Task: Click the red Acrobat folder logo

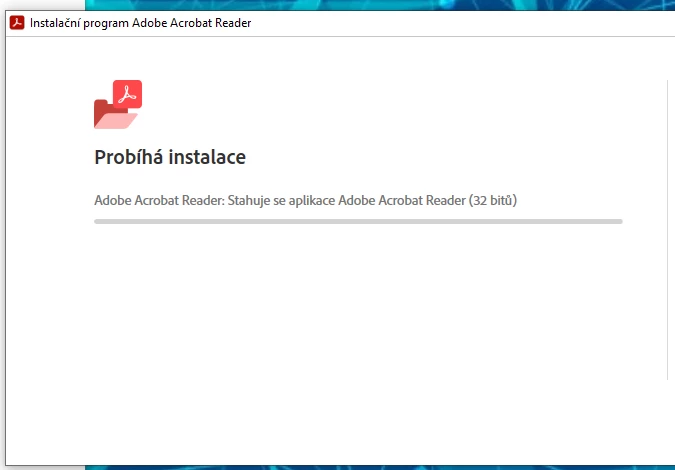Action: 118,104
